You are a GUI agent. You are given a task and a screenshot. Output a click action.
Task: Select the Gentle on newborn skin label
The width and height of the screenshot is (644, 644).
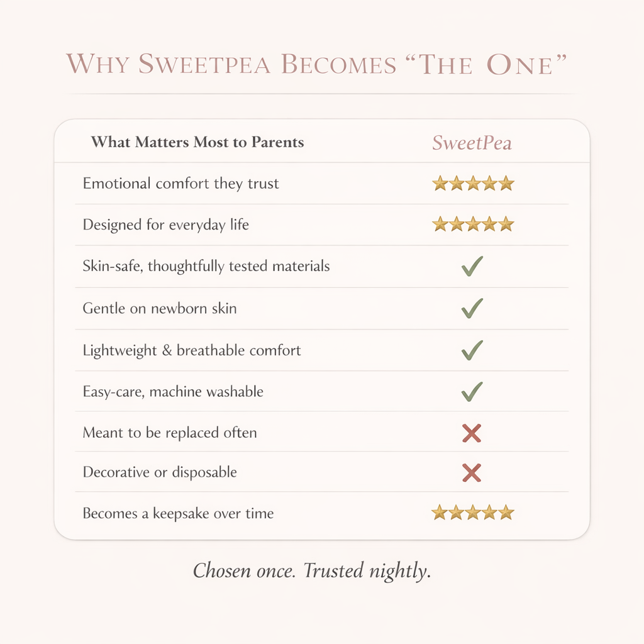pyautogui.click(x=160, y=309)
